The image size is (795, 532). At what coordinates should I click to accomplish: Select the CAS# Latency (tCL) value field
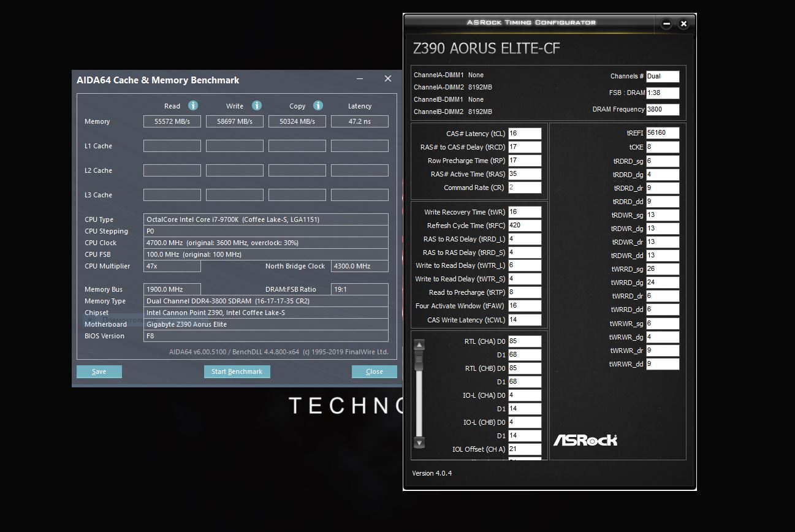point(525,134)
